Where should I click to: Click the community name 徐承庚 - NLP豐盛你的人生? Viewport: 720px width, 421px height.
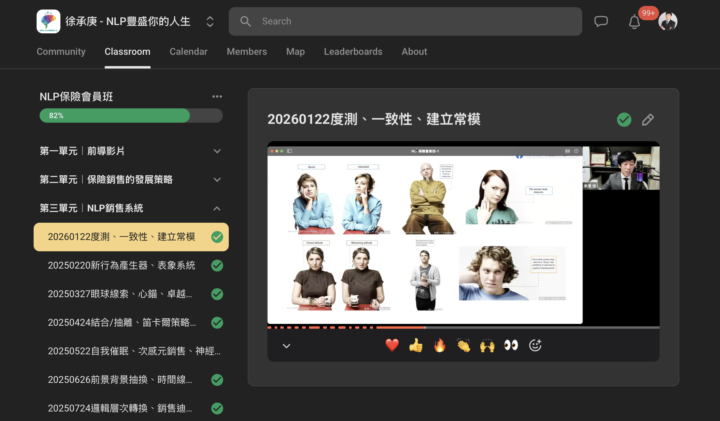click(128, 21)
